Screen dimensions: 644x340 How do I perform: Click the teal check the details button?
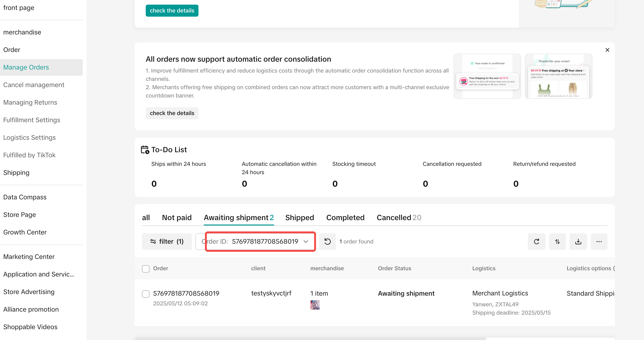(172, 10)
